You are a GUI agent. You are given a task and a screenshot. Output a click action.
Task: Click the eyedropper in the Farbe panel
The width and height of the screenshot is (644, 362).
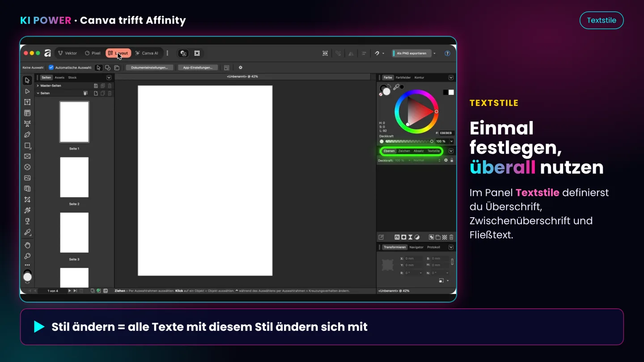pyautogui.click(x=396, y=87)
